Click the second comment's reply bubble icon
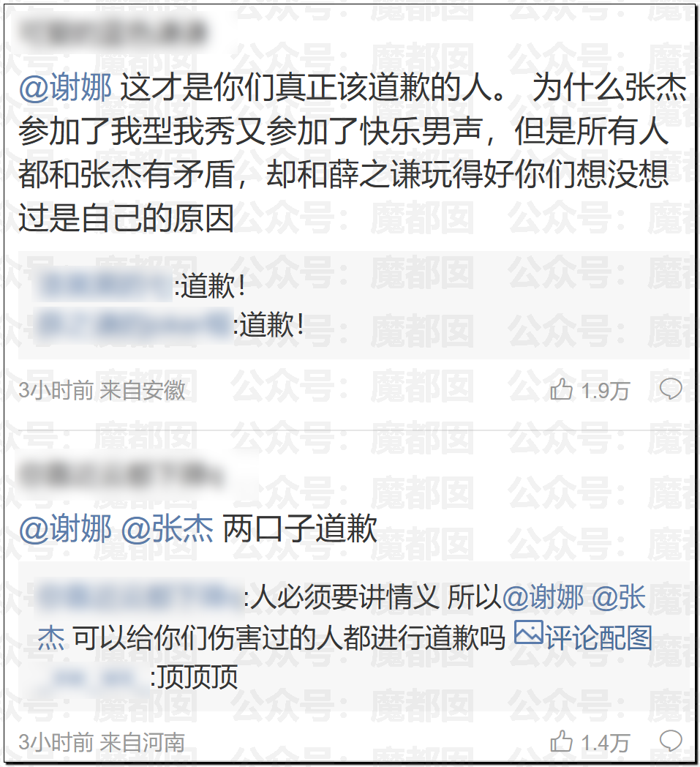Image resolution: width=700 pixels, height=767 pixels. tap(671, 741)
